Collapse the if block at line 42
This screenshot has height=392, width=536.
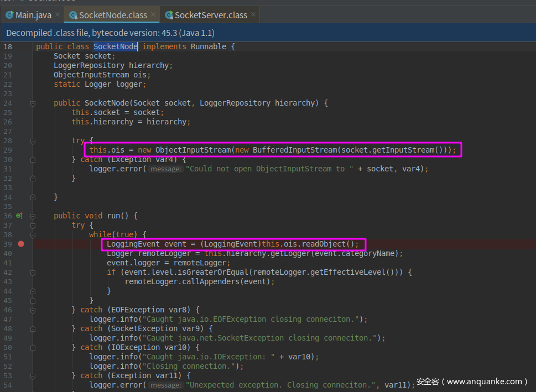click(33, 273)
